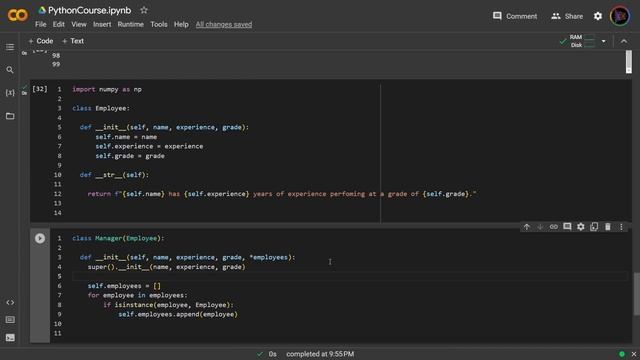This screenshot has height=360, width=640.
Task: Add a new Code cell
Action: click(40, 41)
